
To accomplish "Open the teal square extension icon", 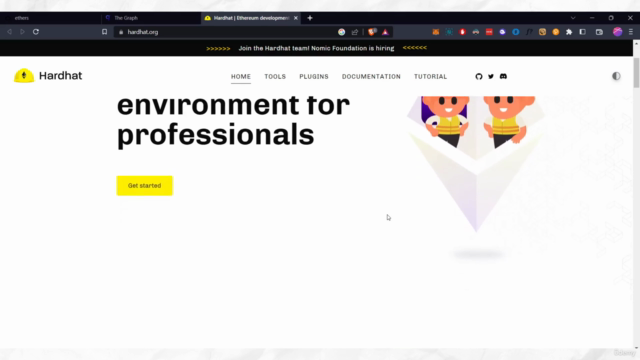I will [449, 32].
